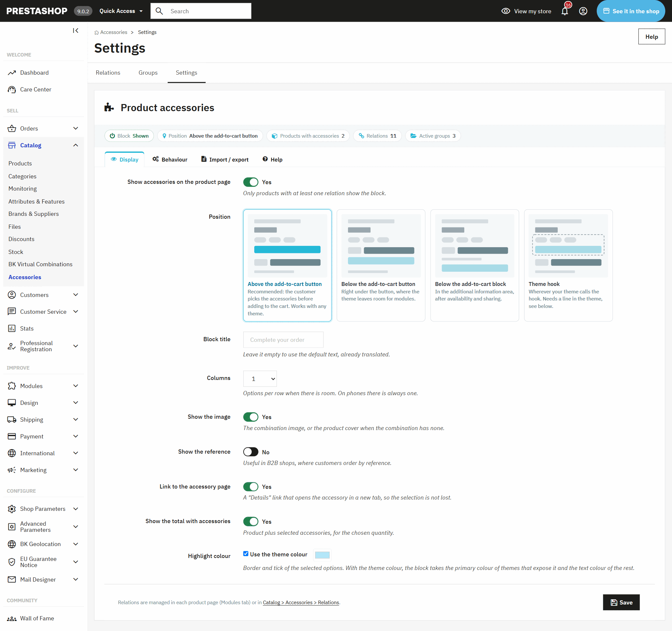Click the Payment card icon
This screenshot has width=672, height=631.
[12, 436]
